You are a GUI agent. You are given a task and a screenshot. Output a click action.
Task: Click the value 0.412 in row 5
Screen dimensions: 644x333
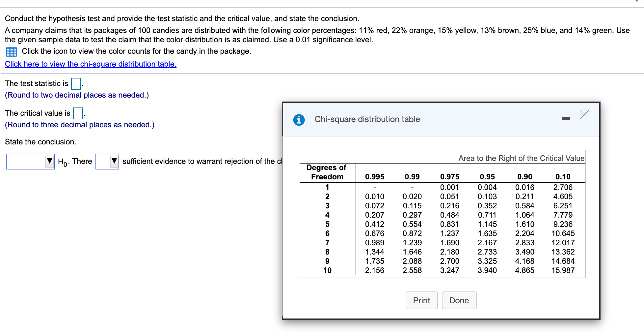point(375,224)
